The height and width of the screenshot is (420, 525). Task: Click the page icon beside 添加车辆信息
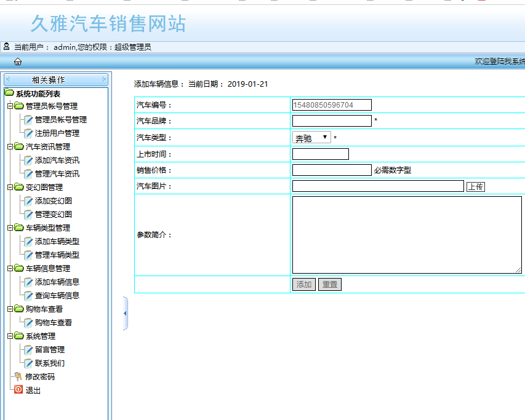[x=28, y=282]
